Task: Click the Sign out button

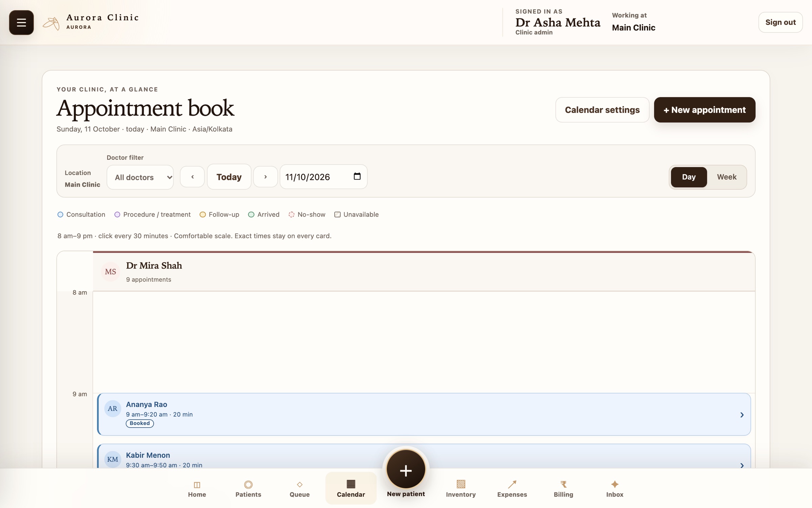Action: coord(781,22)
